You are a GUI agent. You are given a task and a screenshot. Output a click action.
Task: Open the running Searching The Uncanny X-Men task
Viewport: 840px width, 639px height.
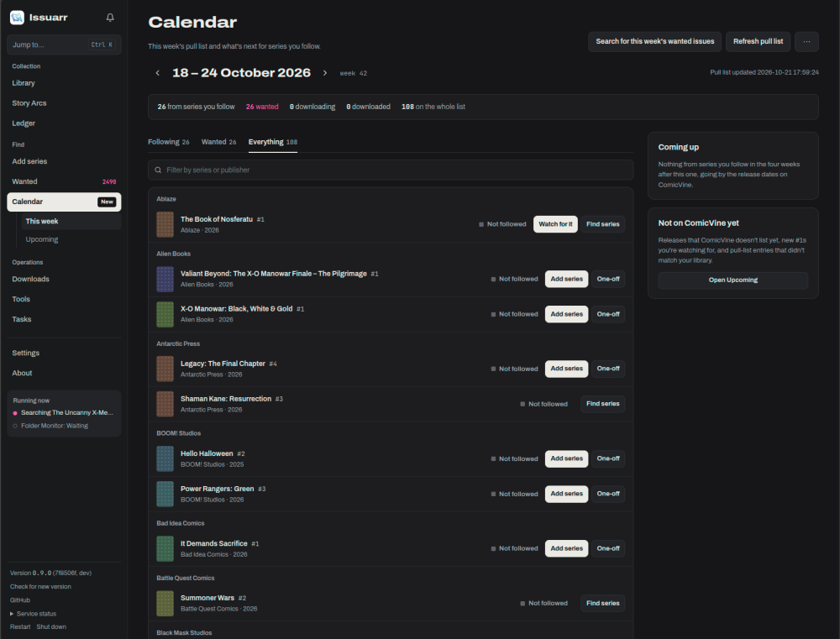(x=63, y=413)
